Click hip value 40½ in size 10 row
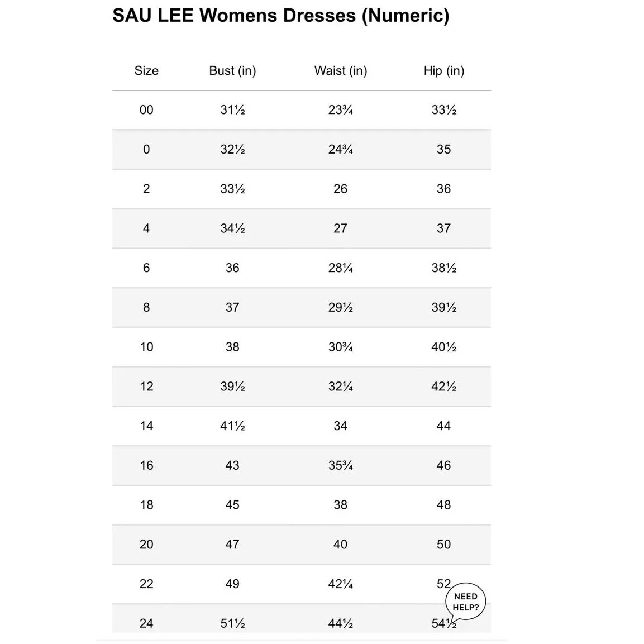 443,347
